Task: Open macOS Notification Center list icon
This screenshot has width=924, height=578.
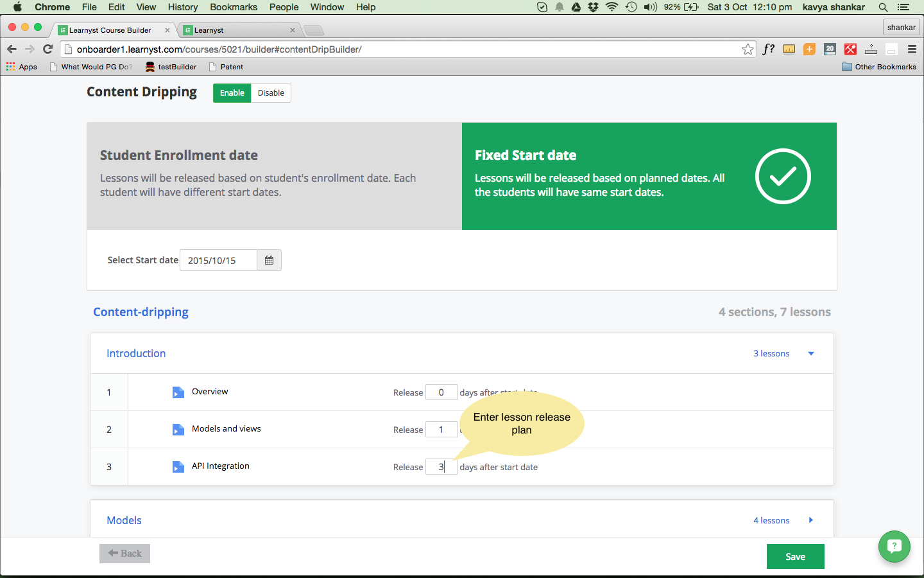Action: coord(903,7)
